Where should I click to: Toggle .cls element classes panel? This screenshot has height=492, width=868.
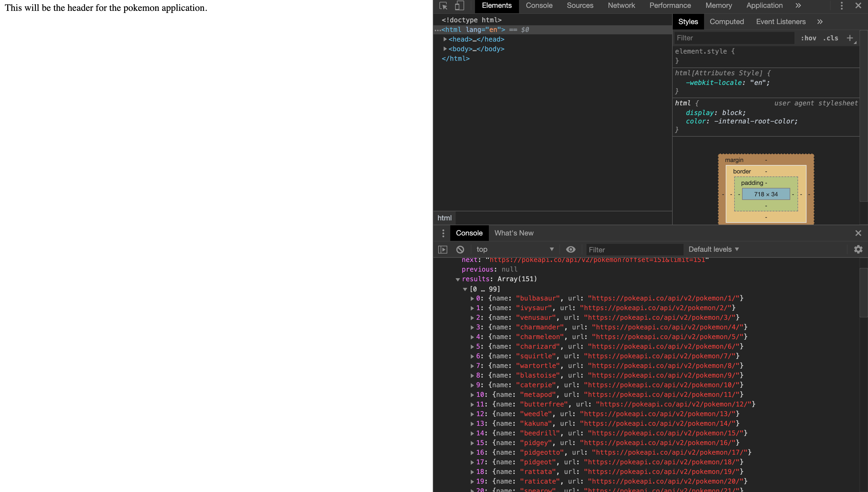pos(831,38)
